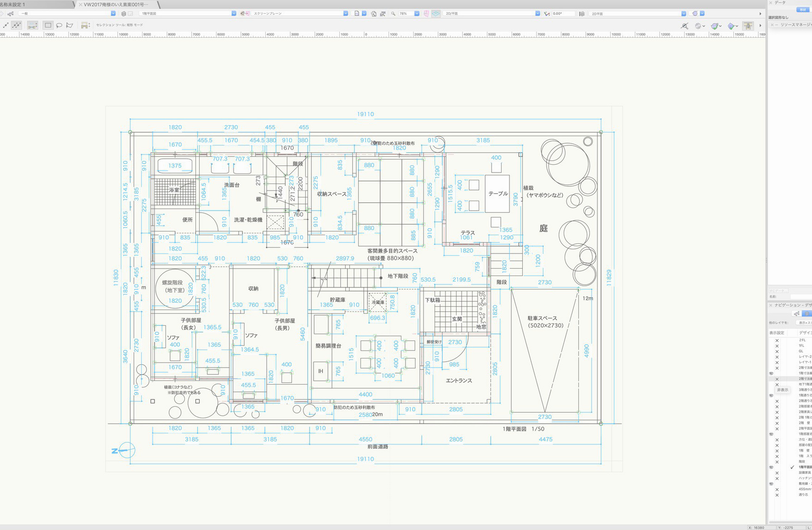Open the 一般 class dropdown
The width and height of the screenshot is (812, 530).
113,14
